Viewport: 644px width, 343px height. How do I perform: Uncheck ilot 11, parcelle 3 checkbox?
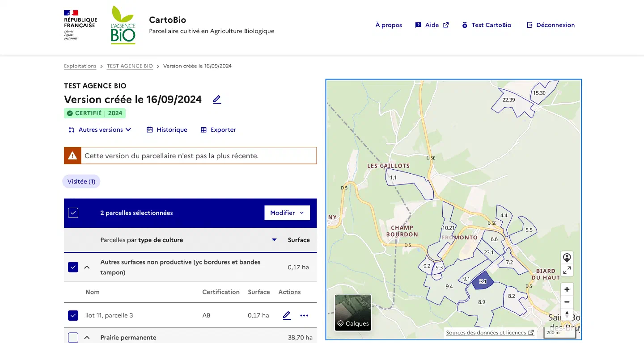73,315
